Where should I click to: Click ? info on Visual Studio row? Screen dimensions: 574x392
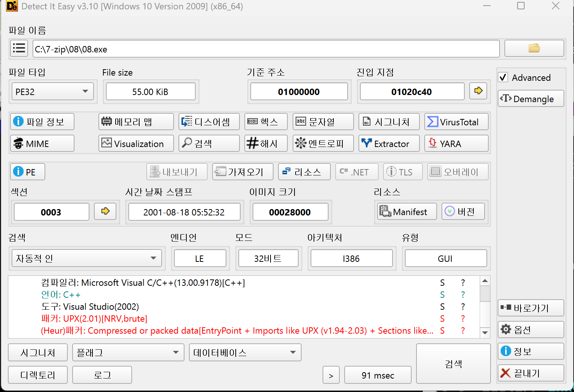coord(463,307)
